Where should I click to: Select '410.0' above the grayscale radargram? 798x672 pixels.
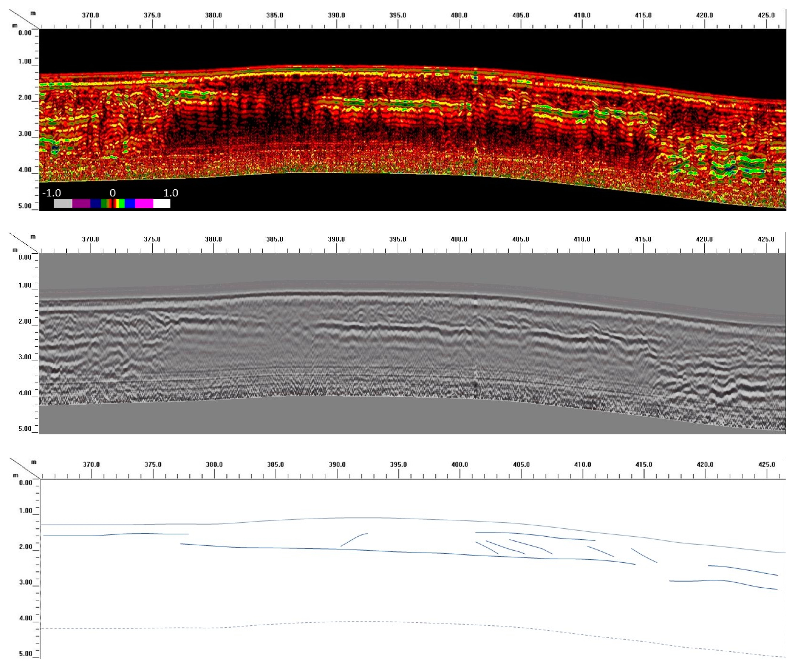[582, 239]
